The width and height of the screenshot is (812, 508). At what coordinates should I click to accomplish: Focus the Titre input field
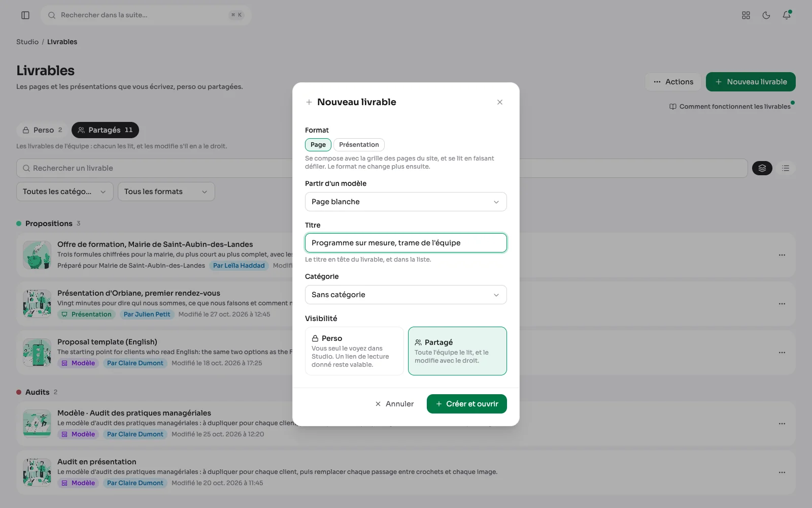point(406,243)
